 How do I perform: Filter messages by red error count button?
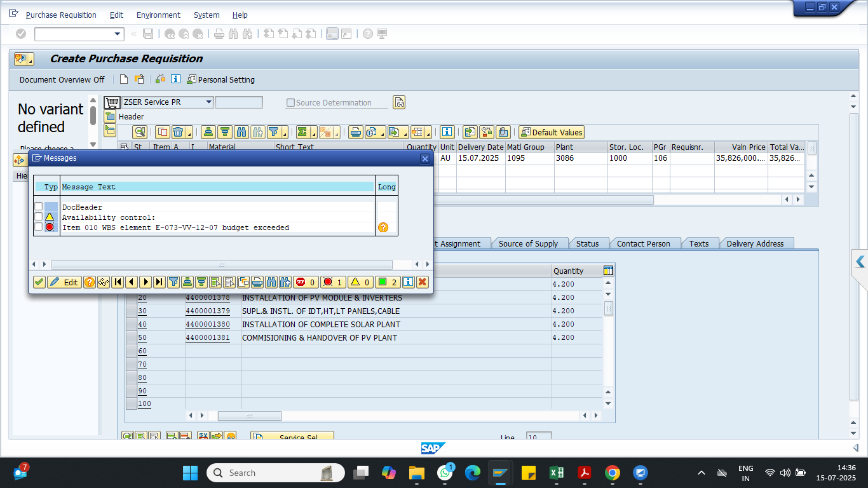tap(333, 282)
